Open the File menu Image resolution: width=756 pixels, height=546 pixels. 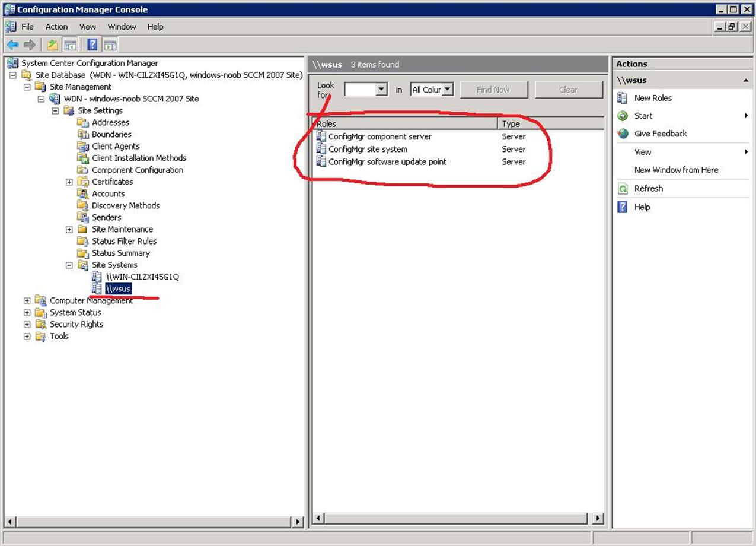click(27, 27)
